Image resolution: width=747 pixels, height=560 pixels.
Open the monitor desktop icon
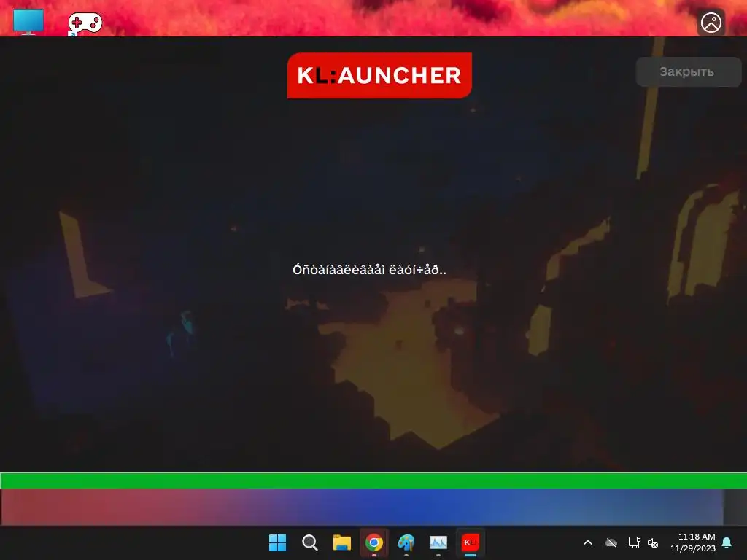tap(28, 22)
